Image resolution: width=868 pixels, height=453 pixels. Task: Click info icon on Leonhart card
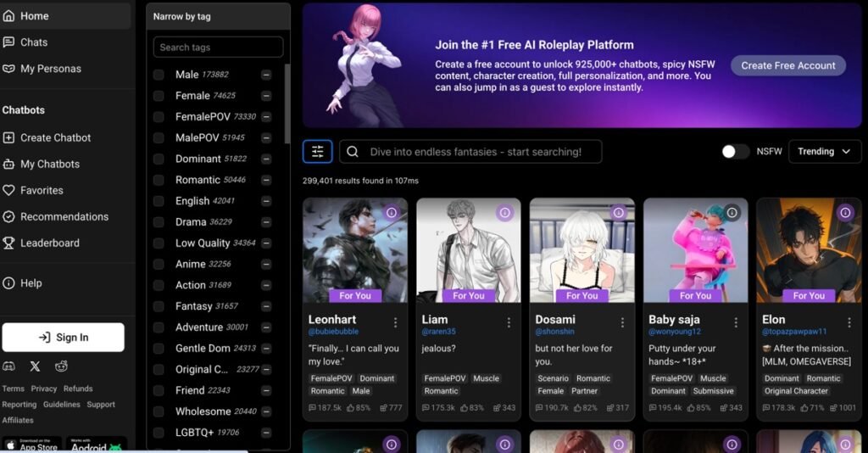[391, 213]
